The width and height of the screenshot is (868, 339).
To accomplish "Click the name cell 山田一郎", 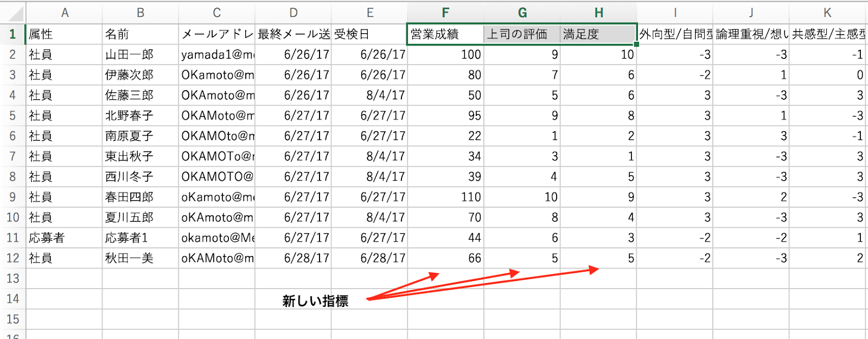I will coord(141,54).
